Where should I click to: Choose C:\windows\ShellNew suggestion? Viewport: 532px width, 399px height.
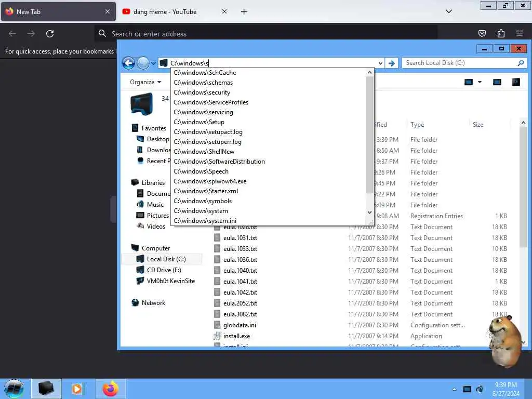268,151
